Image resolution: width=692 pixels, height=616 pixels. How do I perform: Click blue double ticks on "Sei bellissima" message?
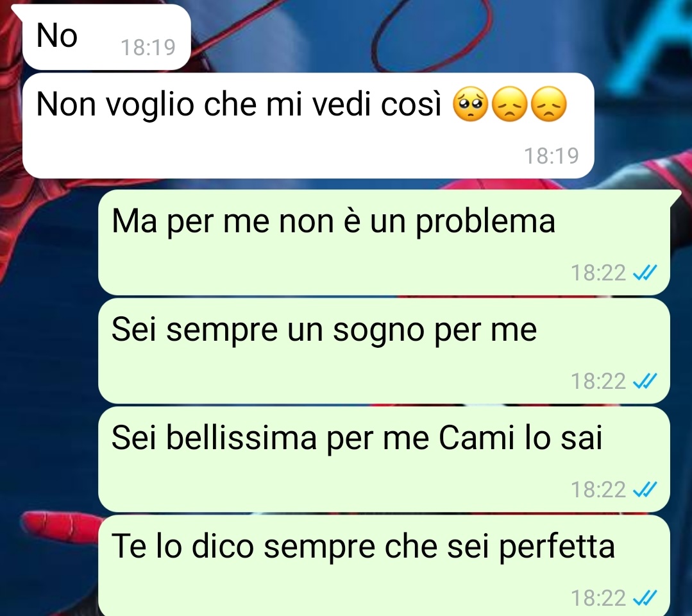click(645, 490)
